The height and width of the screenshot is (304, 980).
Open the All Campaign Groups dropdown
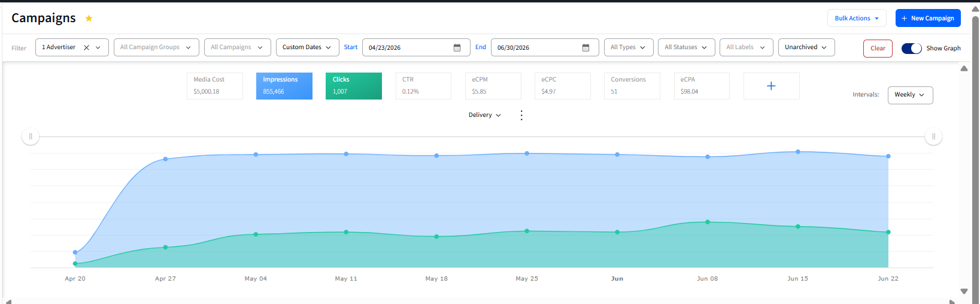pos(156,47)
